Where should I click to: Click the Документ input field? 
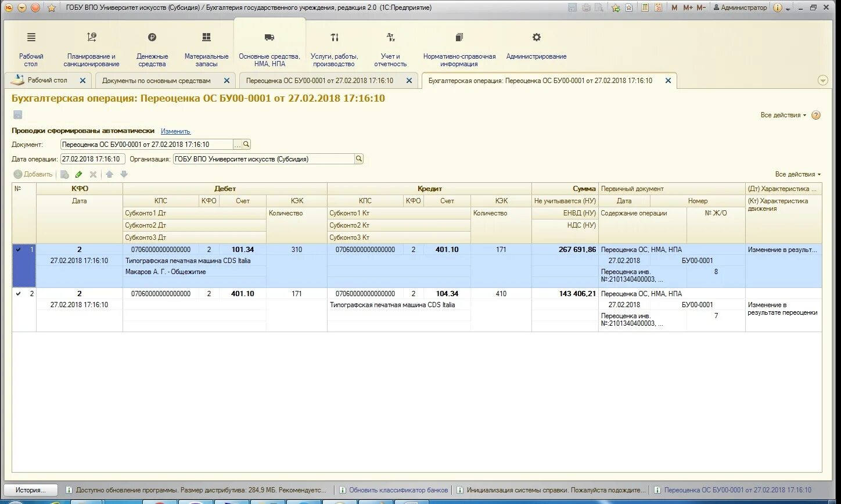click(x=146, y=145)
